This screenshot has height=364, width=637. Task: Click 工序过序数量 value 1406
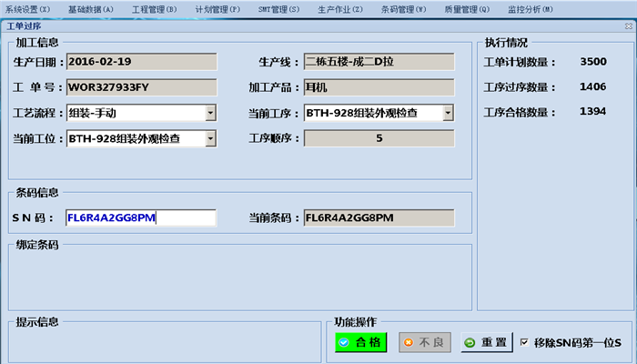click(592, 87)
